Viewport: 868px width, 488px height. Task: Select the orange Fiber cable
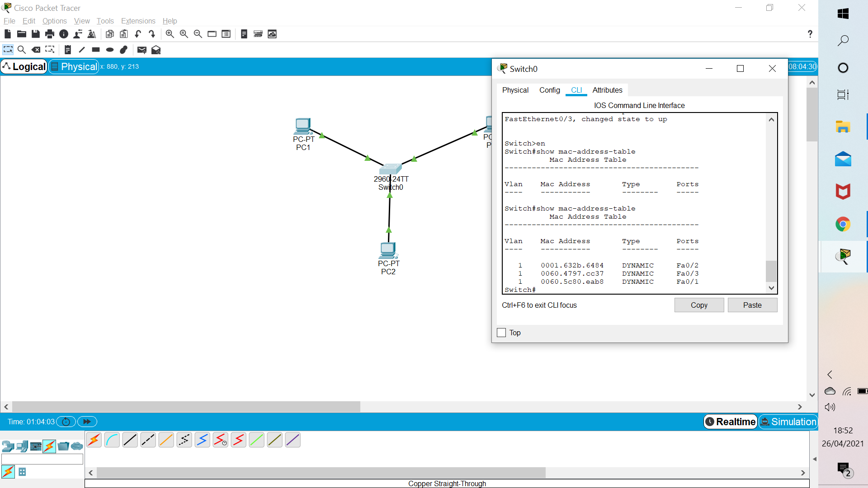[x=166, y=440]
